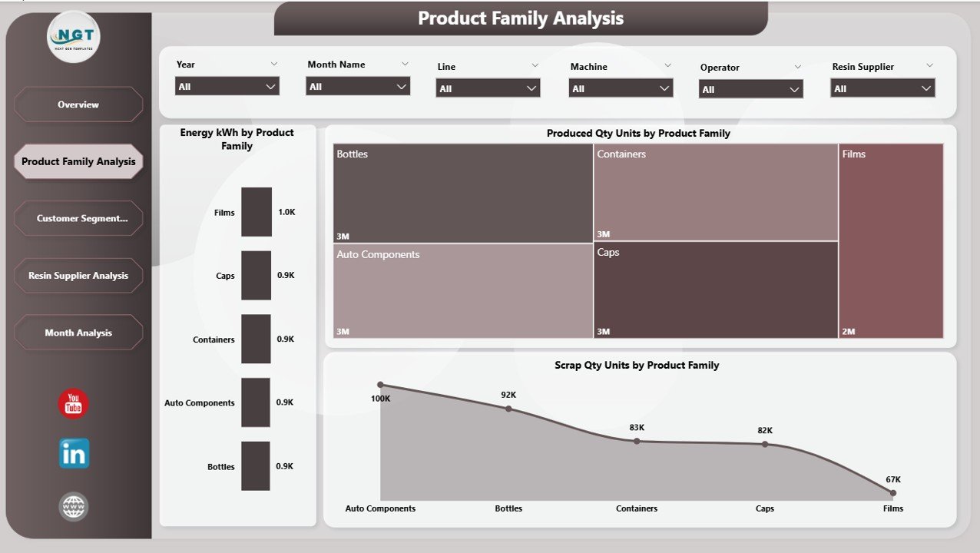Image resolution: width=980 pixels, height=553 pixels.
Task: Select the Product Family Analysis tab
Action: [78, 161]
